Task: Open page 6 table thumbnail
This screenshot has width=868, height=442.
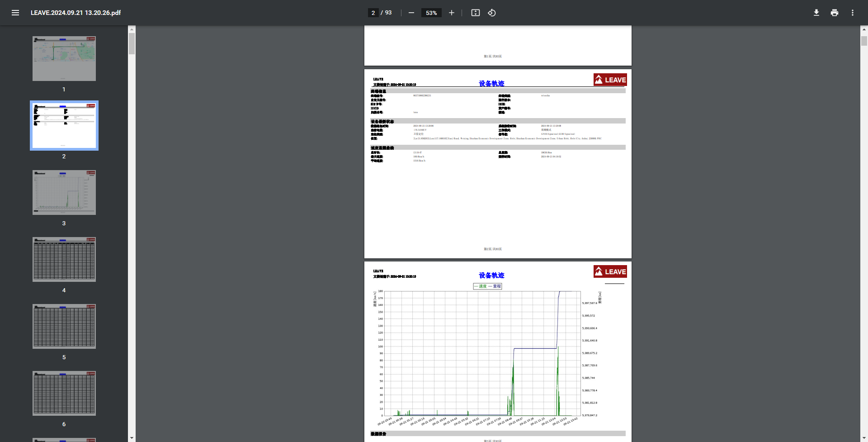Action: coord(64,394)
